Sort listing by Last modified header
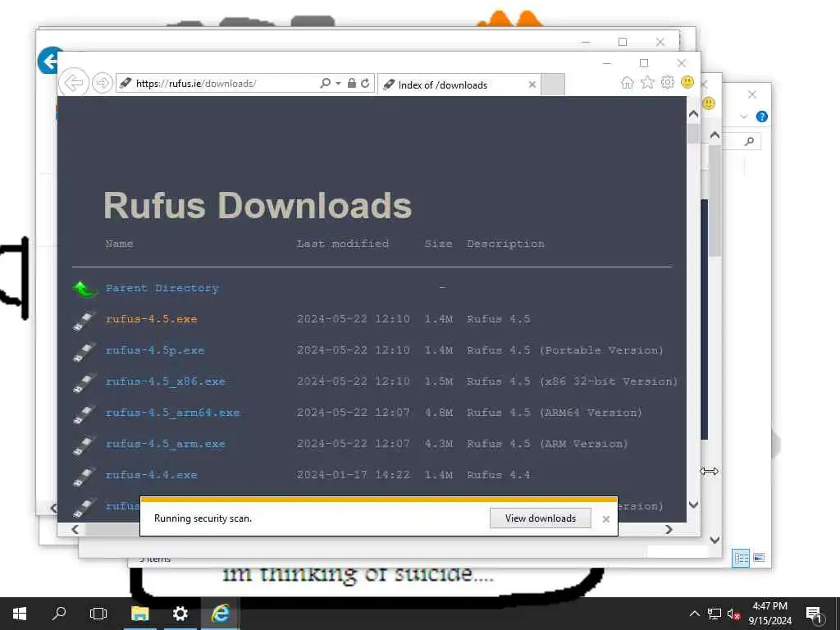The width and height of the screenshot is (840, 630). click(x=343, y=244)
